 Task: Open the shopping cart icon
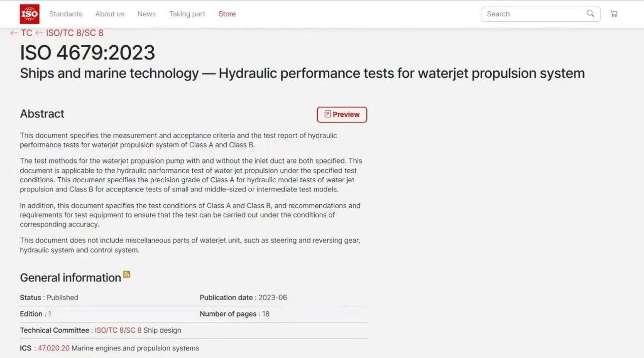pos(614,14)
